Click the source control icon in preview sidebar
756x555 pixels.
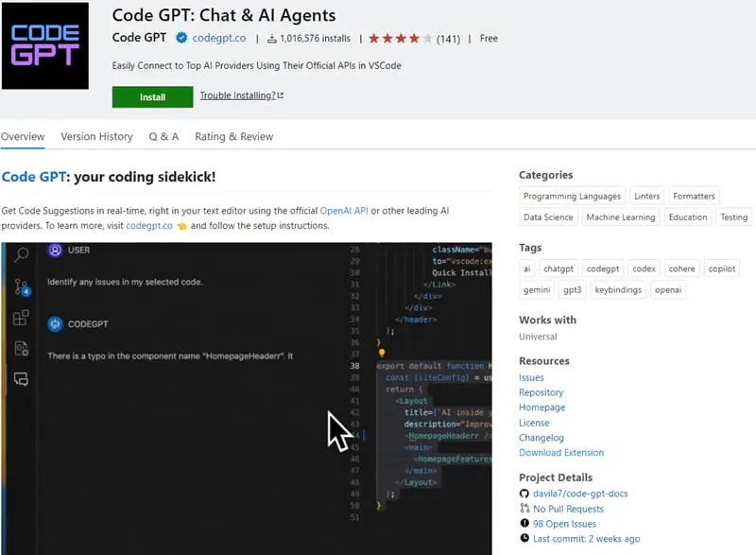pyautogui.click(x=21, y=286)
